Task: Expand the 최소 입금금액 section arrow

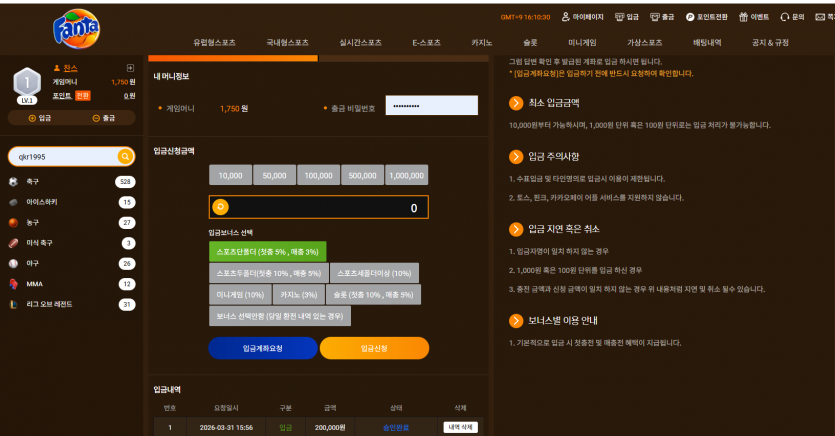Action: pyautogui.click(x=516, y=103)
